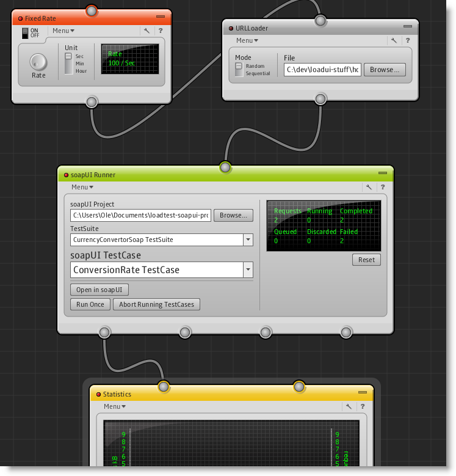Click CurrencyConvertorSoap TestSuite combo box

click(x=162, y=240)
